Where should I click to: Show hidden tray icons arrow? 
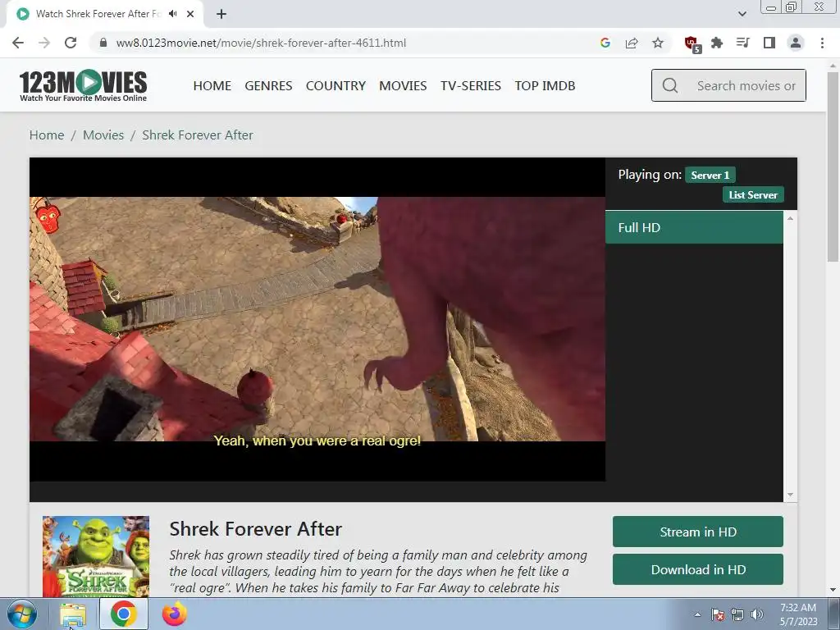tap(697, 615)
